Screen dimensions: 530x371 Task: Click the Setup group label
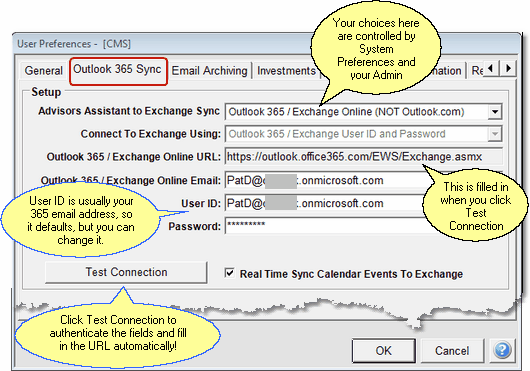coord(46,92)
